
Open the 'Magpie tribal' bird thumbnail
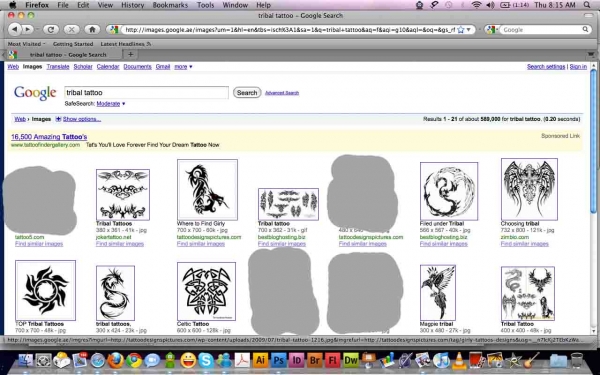438,293
